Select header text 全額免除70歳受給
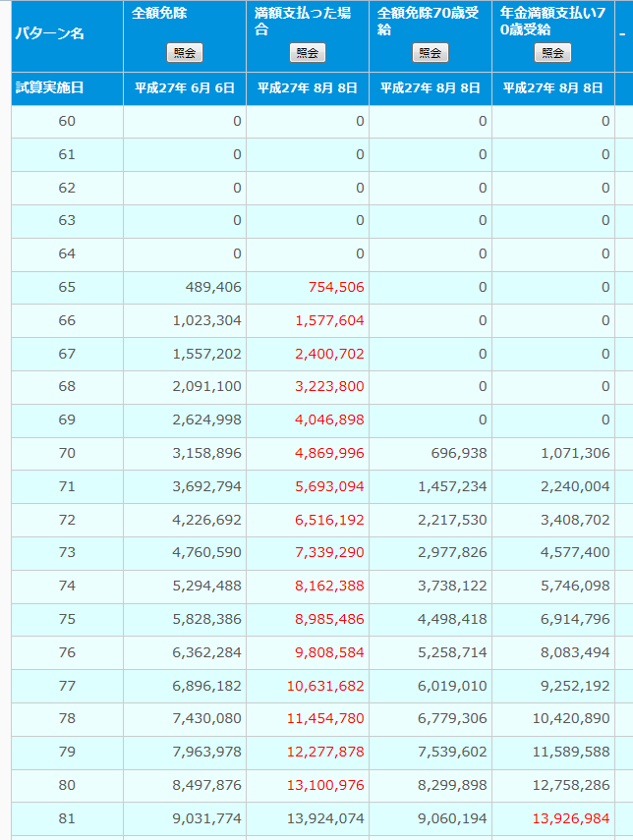The height and width of the screenshot is (840, 633). (428, 21)
